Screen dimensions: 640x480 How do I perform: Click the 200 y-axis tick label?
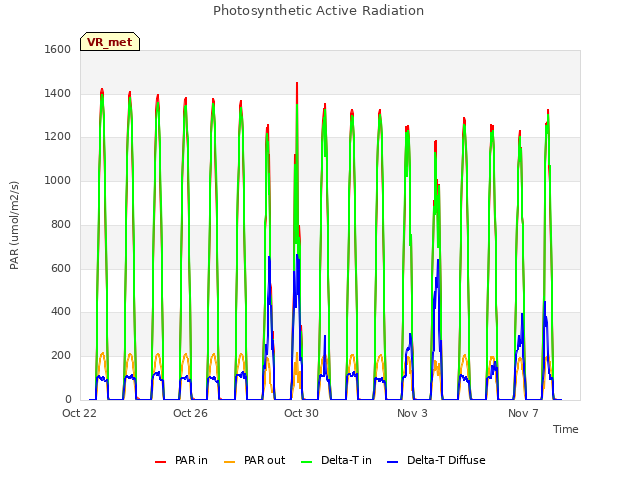click(61, 356)
